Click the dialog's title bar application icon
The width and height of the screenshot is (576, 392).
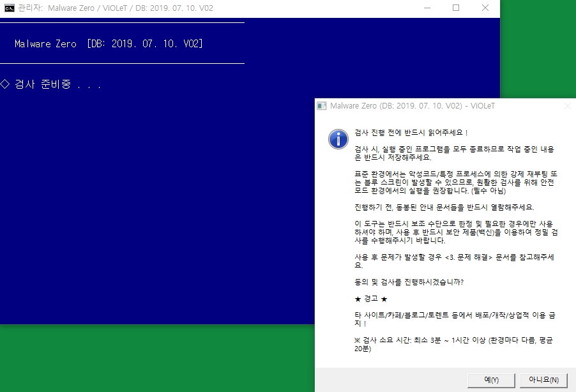[322, 106]
